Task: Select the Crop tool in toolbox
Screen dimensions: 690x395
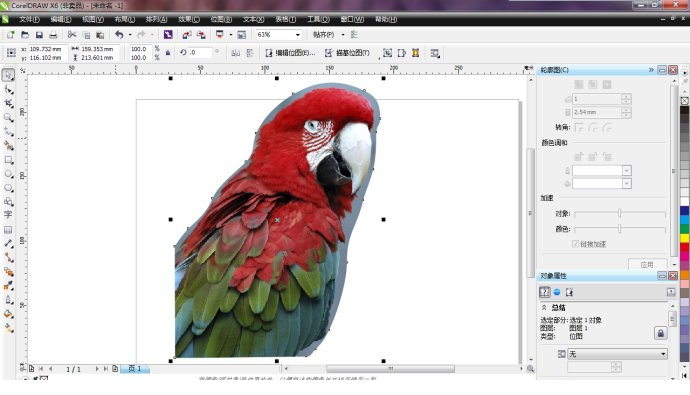Action: [x=8, y=103]
